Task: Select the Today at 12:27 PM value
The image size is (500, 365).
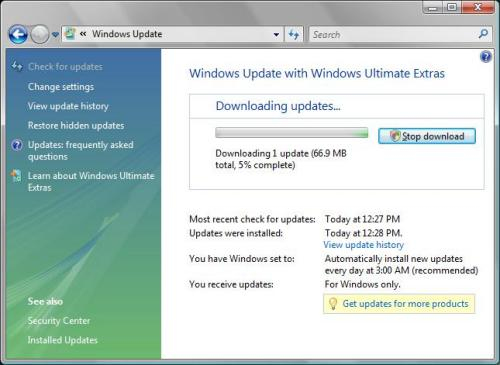Action: [x=362, y=219]
